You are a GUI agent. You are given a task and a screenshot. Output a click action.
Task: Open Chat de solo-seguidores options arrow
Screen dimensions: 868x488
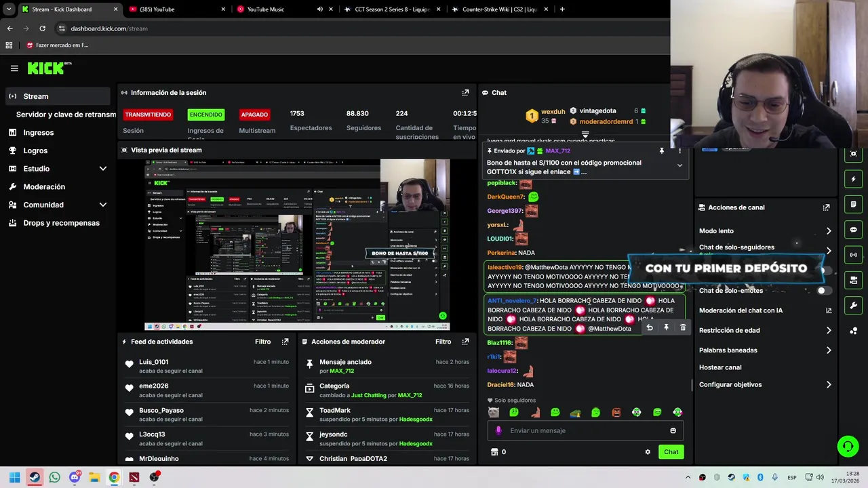pyautogui.click(x=829, y=251)
